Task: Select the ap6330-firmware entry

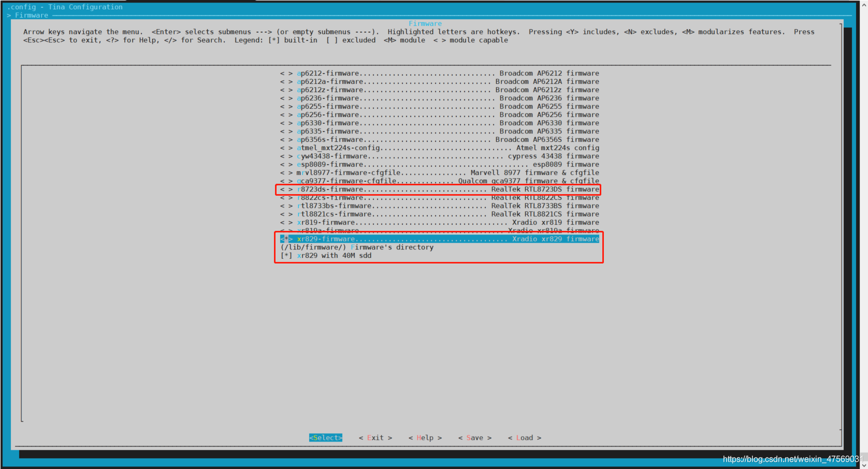Action: point(440,123)
